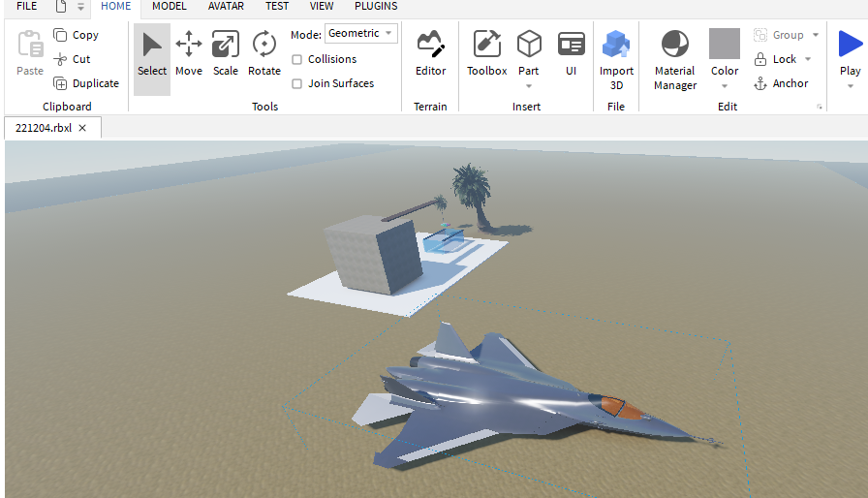Expand the Part dropdown arrow
The image size is (868, 498).
point(529,86)
